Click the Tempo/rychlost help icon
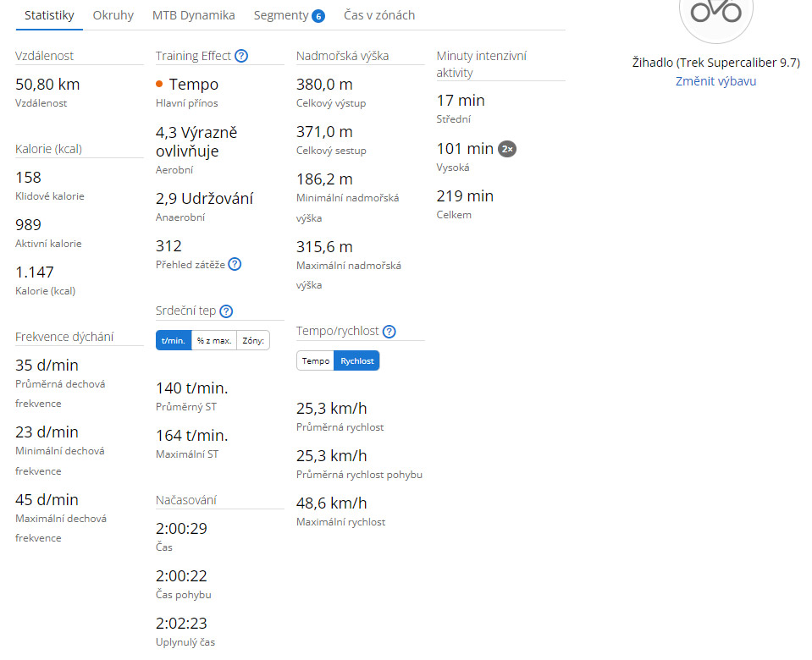This screenshot has height=660, width=812. 389,332
